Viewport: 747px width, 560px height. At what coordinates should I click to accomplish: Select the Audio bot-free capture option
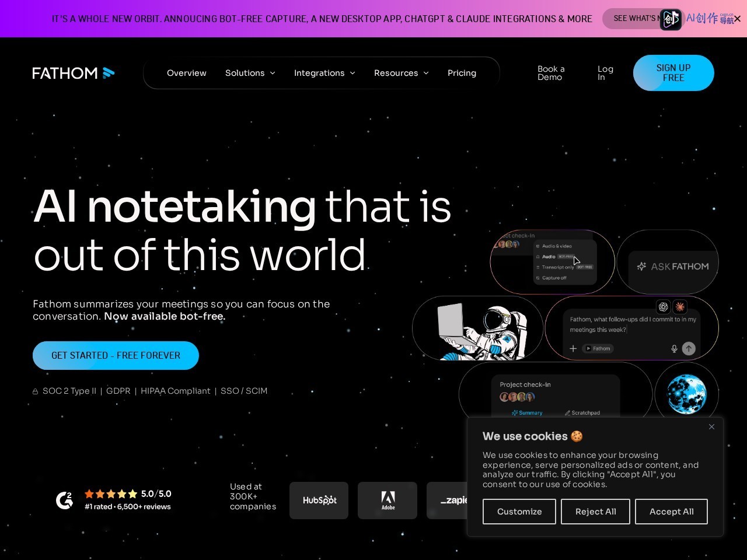coord(556,257)
